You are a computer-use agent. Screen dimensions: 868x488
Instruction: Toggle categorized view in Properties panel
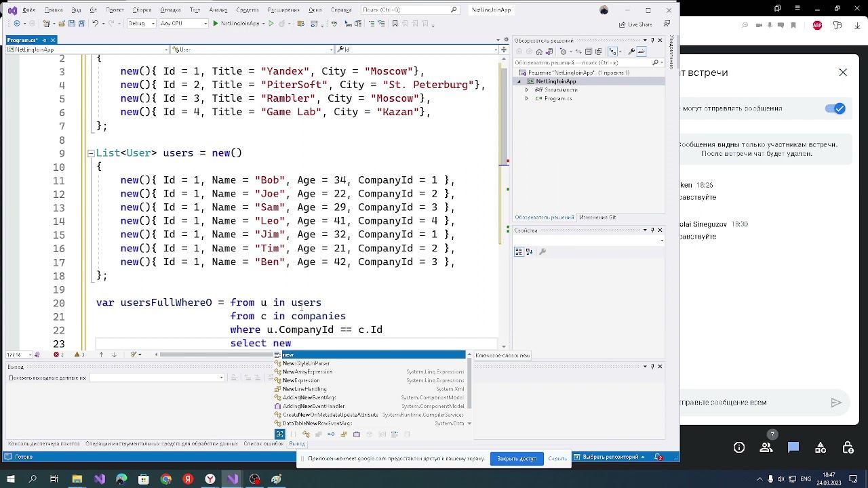point(519,251)
